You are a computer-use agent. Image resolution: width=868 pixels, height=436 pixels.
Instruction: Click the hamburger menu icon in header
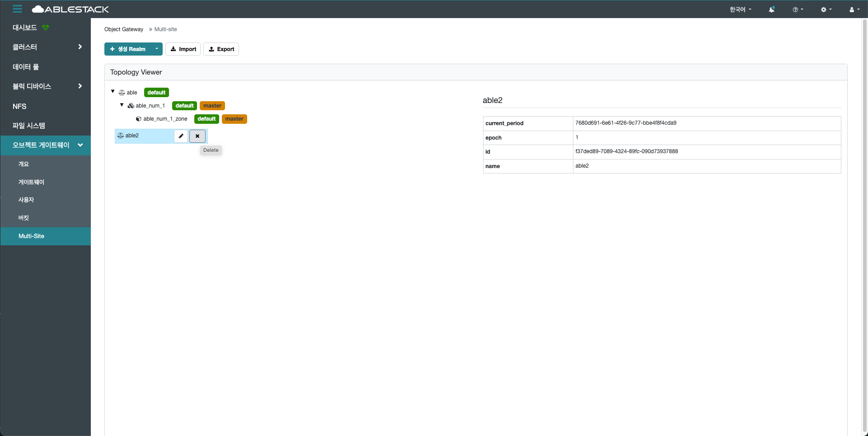tap(17, 9)
